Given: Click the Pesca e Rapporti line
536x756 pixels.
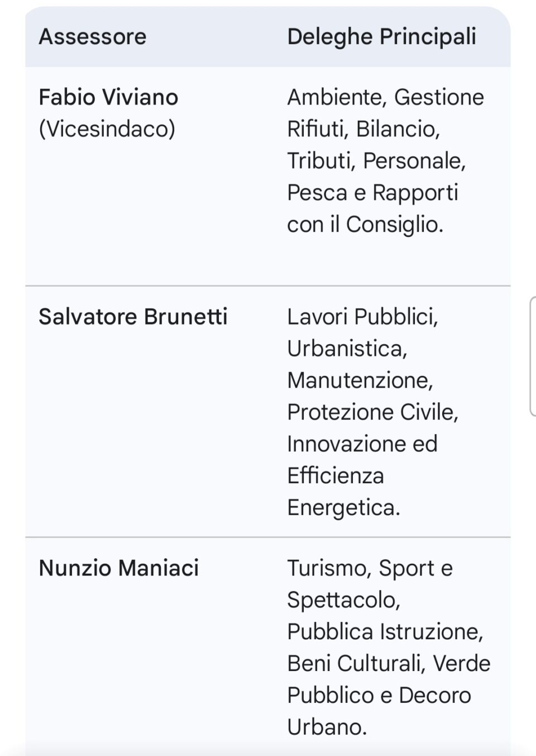Looking at the screenshot, I should pos(372,193).
